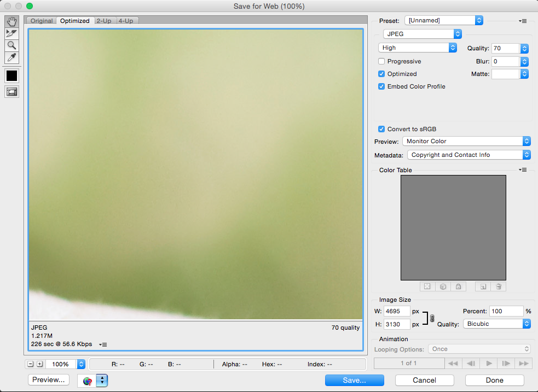Click the '226 sec @ 56.6 Kbps' text
The width and height of the screenshot is (538, 392).
[61, 344]
